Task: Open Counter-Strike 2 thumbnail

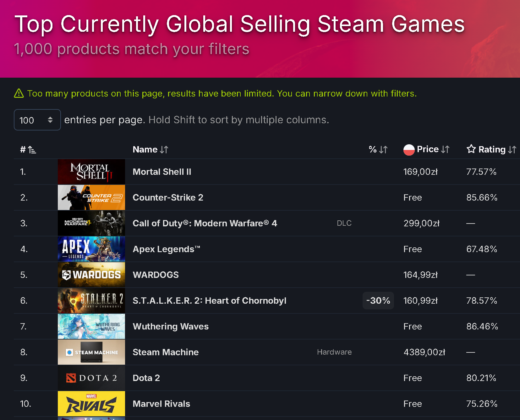Action: (91, 197)
